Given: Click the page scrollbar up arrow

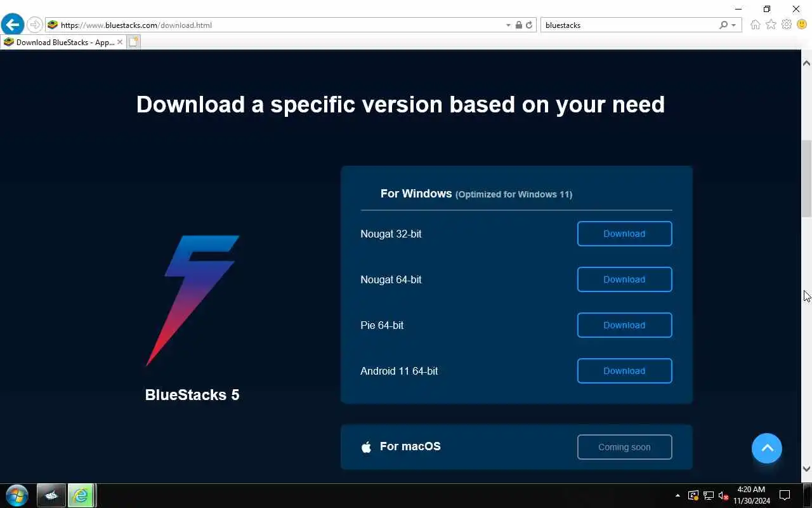Looking at the screenshot, I should [x=806, y=63].
